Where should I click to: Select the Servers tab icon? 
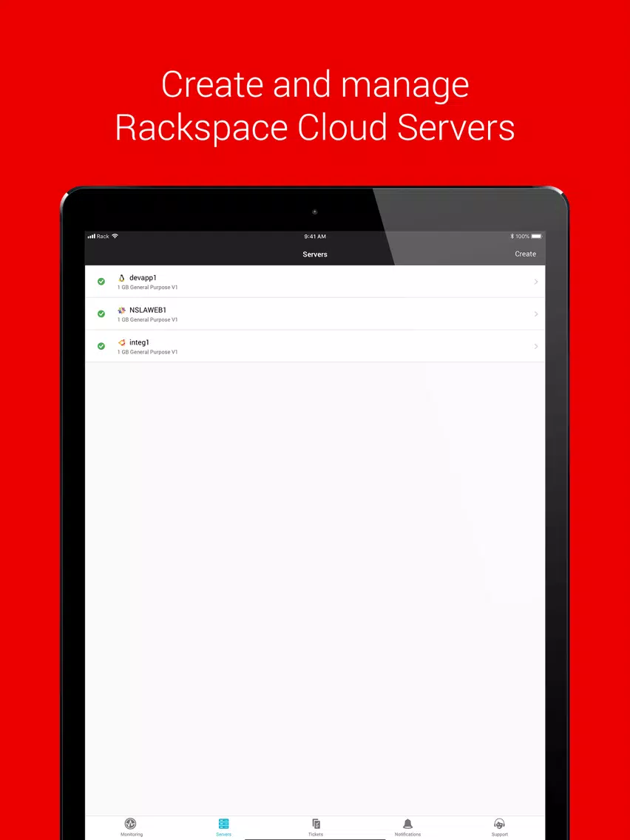click(x=223, y=824)
